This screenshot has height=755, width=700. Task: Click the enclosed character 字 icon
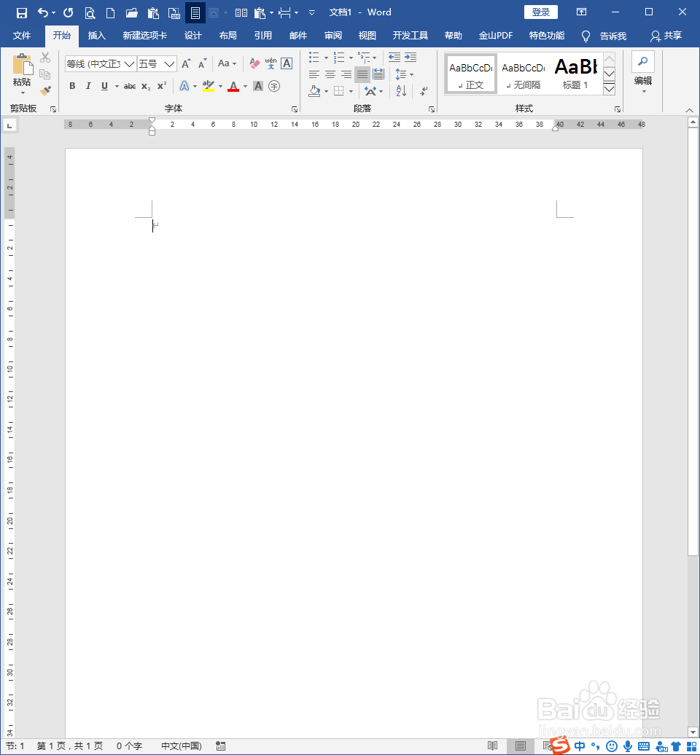pyautogui.click(x=274, y=86)
